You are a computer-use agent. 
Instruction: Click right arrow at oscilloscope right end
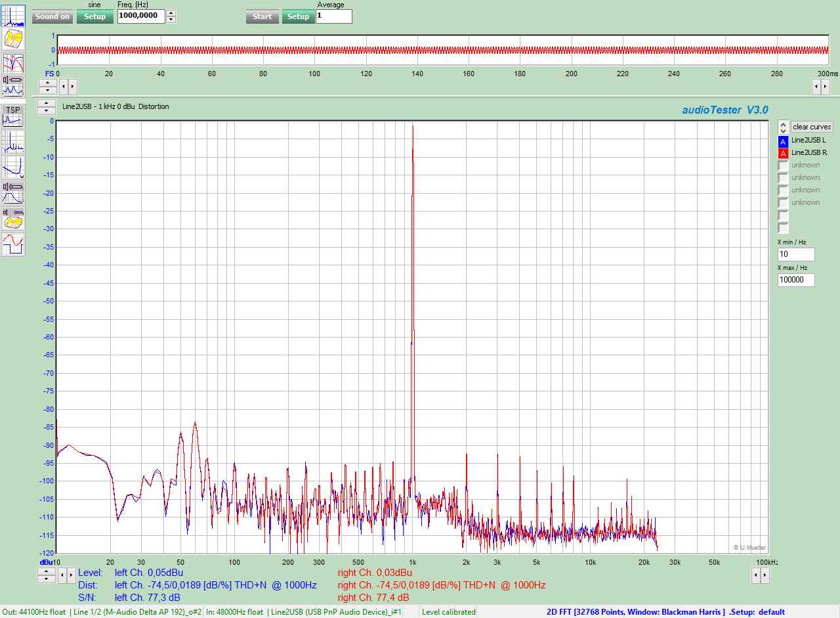(825, 86)
